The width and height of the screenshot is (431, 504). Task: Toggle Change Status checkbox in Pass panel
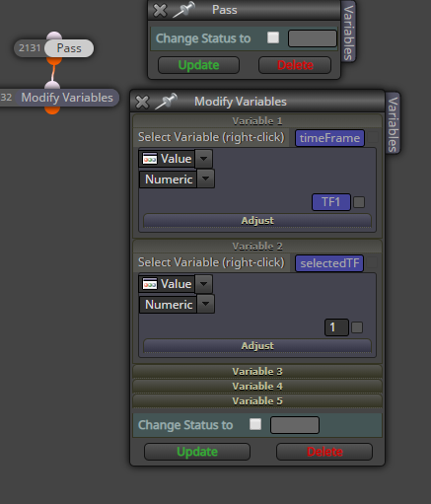click(273, 37)
